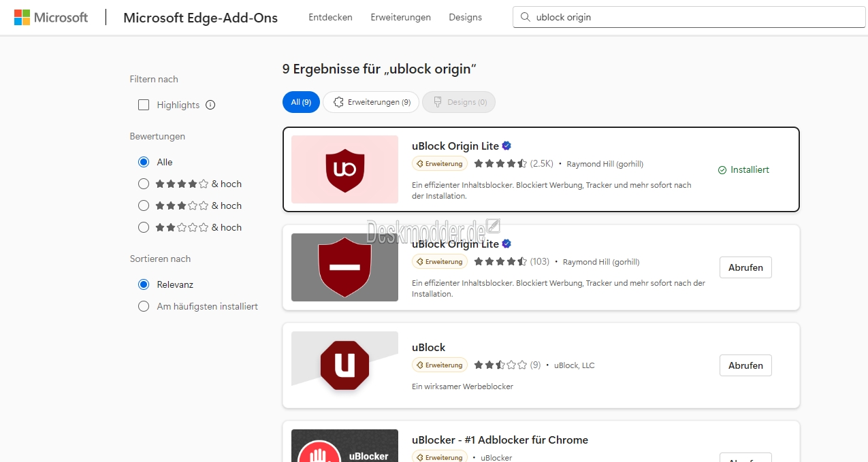
Task: Click Erweiterung tag on the uBlock card
Action: tap(440, 365)
